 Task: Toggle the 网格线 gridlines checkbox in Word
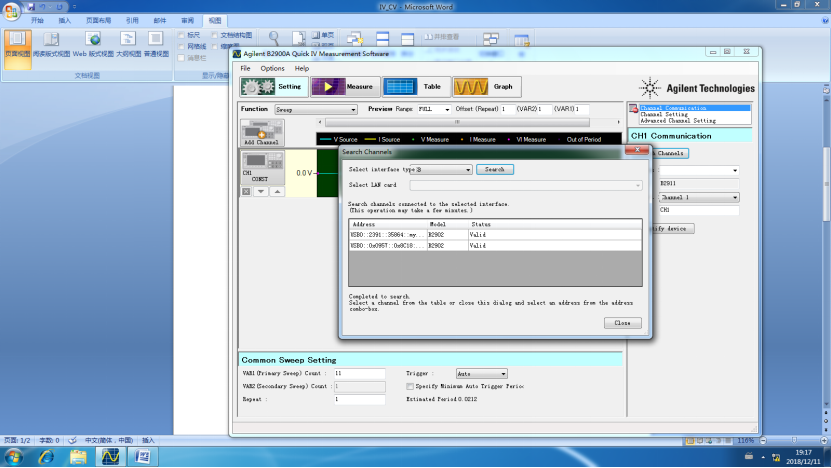click(181, 47)
